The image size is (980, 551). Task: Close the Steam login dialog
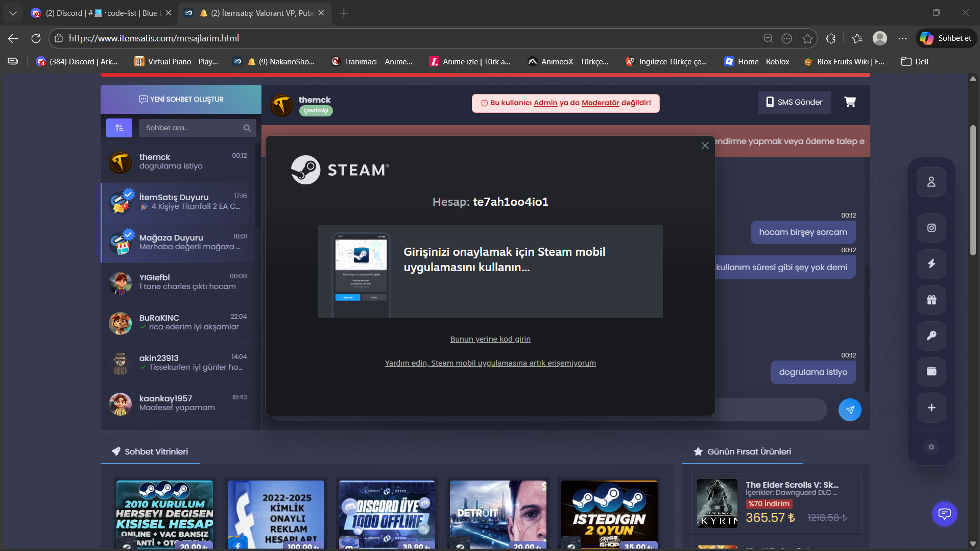point(705,146)
